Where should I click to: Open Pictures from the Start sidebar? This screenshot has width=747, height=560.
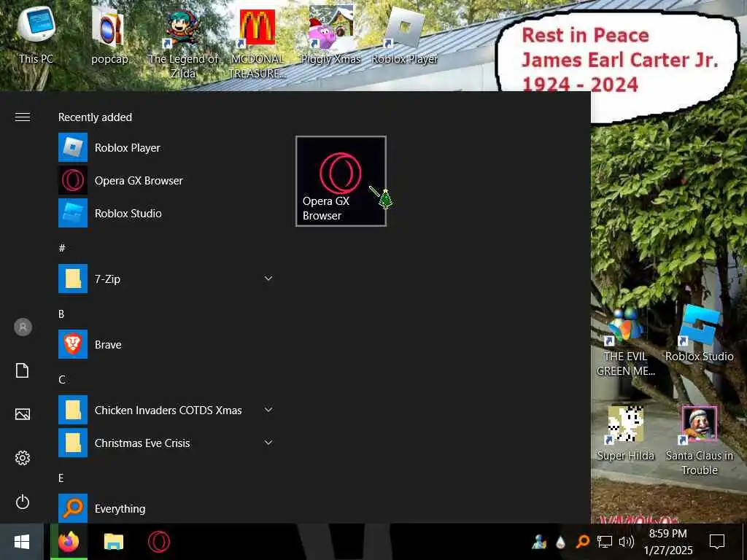23,414
